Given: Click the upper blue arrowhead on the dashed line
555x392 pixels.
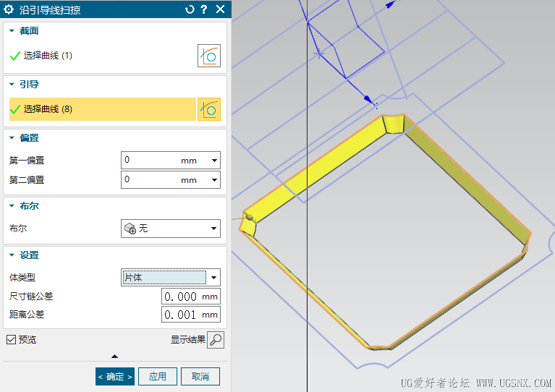Looking at the screenshot, I should point(390,4).
